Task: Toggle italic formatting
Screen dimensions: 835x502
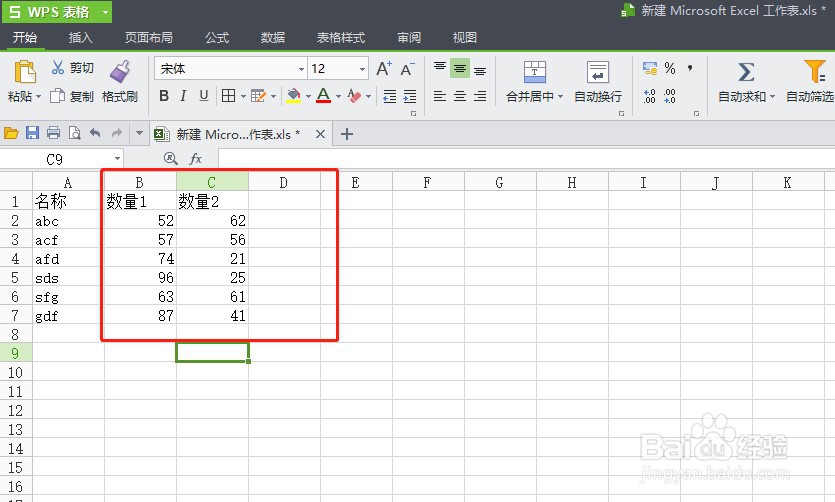Action: 183,96
